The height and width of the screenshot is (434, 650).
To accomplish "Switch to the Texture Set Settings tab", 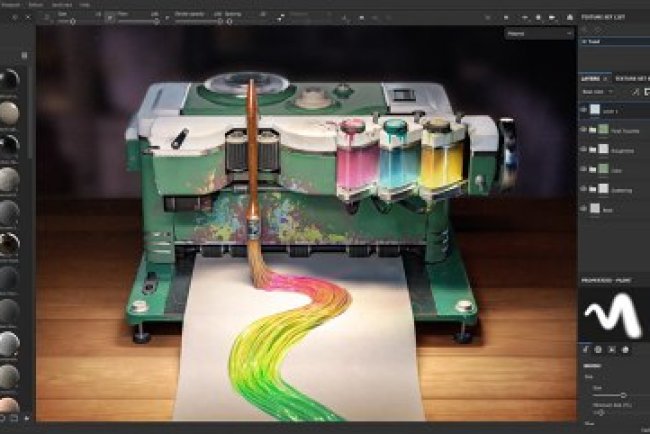I will [x=632, y=78].
